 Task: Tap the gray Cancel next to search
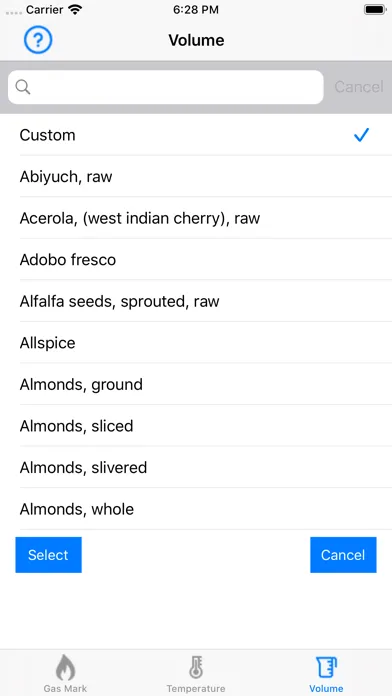(359, 87)
